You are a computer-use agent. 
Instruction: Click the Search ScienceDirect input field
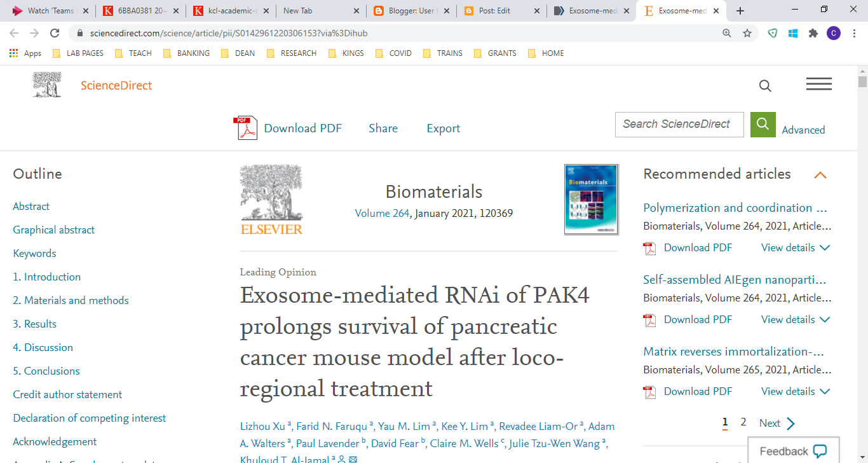click(x=679, y=124)
